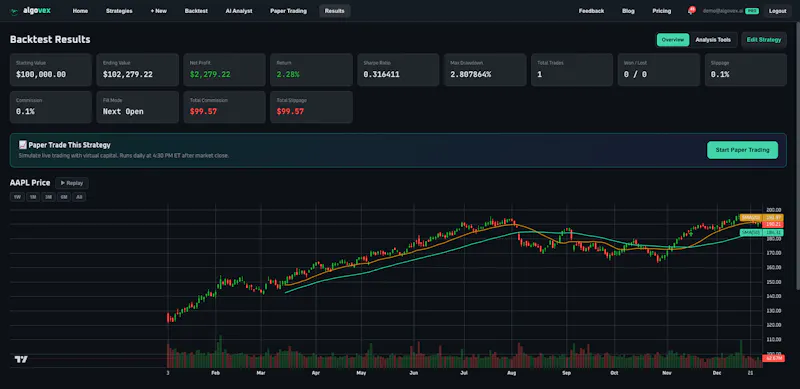Click the Sharpe Ratio 0.316411 value
Viewport: 800px width, 389px height.
(382, 75)
